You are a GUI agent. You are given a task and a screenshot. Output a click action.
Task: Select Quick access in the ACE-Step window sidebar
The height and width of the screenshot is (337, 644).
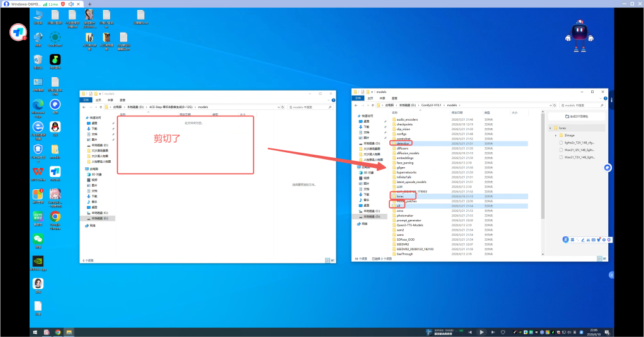96,118
